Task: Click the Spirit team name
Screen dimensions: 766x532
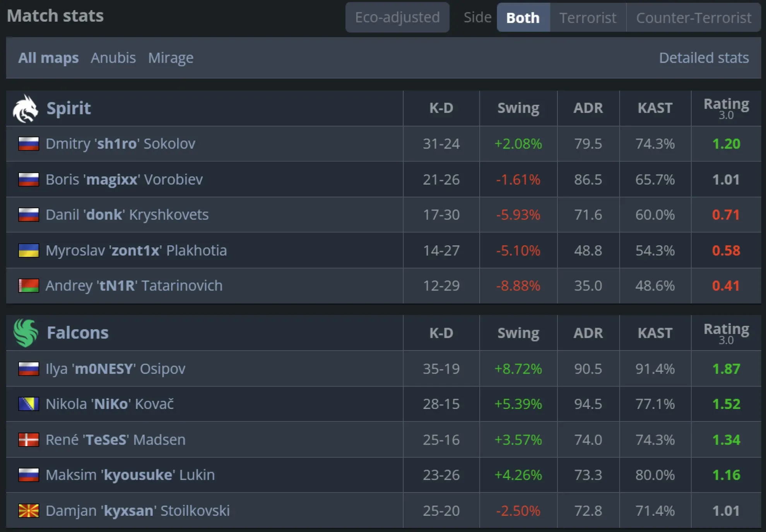Action: pyautogui.click(x=68, y=108)
